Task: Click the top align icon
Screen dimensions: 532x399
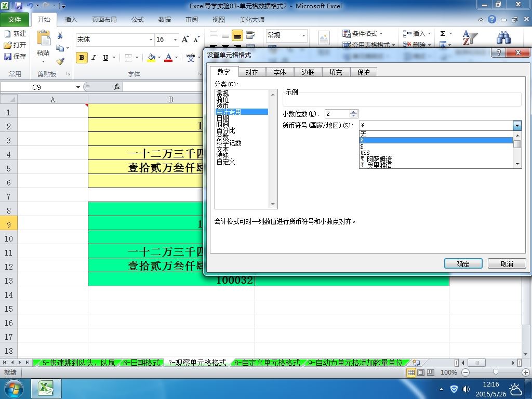Action: [214, 35]
